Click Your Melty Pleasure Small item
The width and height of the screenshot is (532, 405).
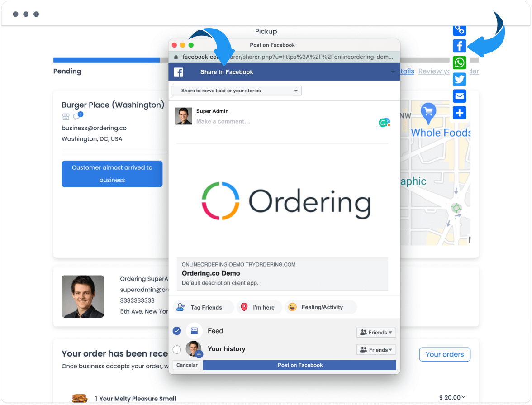point(138,399)
